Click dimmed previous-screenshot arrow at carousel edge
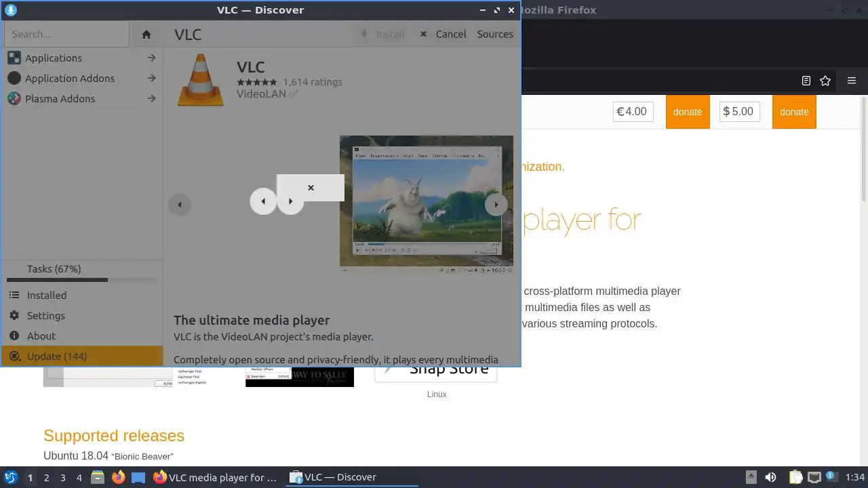This screenshot has height=488, width=868. point(180,205)
